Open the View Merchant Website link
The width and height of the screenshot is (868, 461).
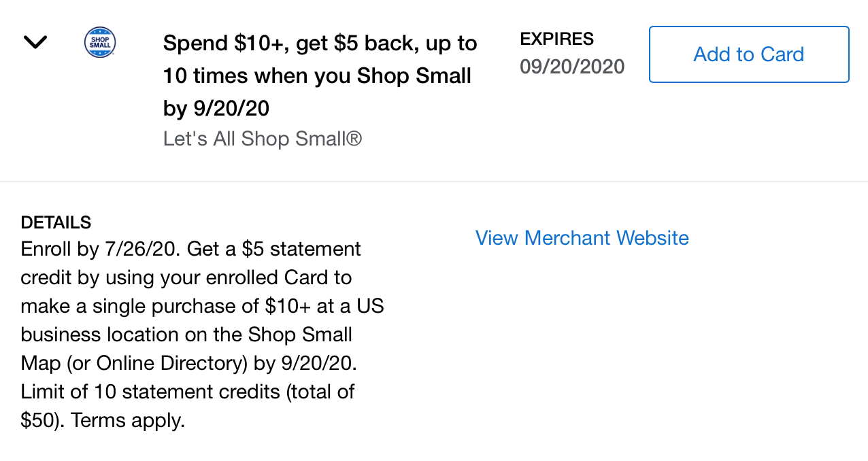point(582,238)
